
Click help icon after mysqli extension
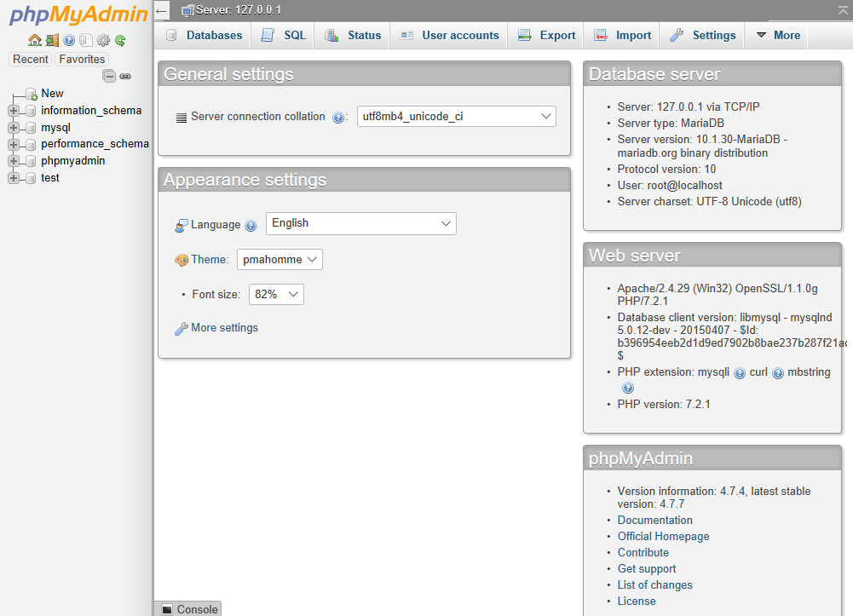(740, 373)
